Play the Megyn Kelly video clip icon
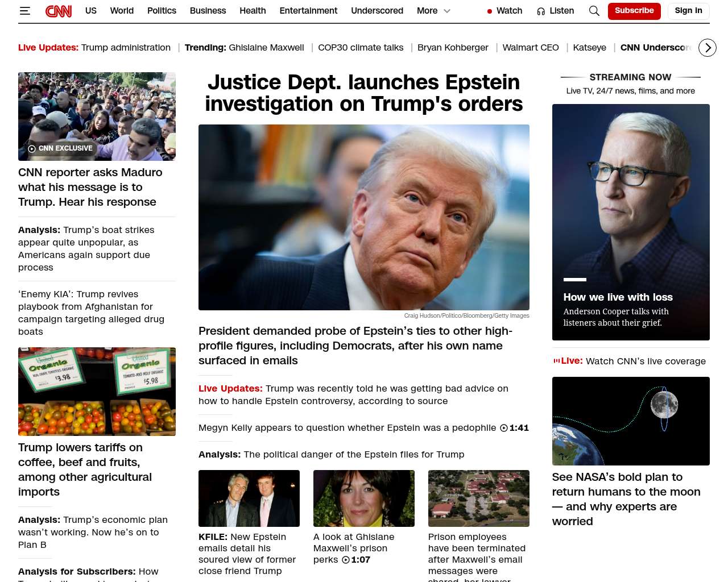728x582 pixels. click(504, 428)
